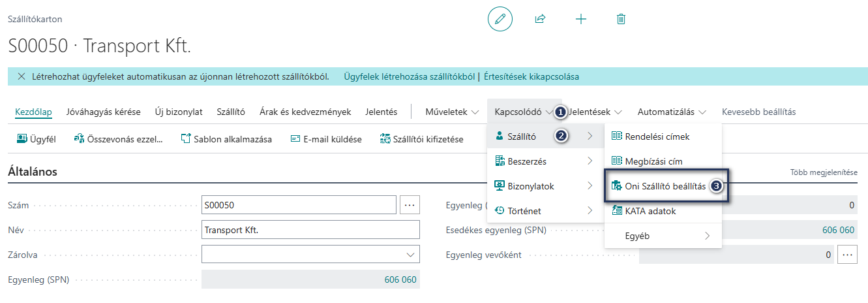This screenshot has height=303, width=868.
Task: Click the Ügyfél action icon
Action: (22, 138)
